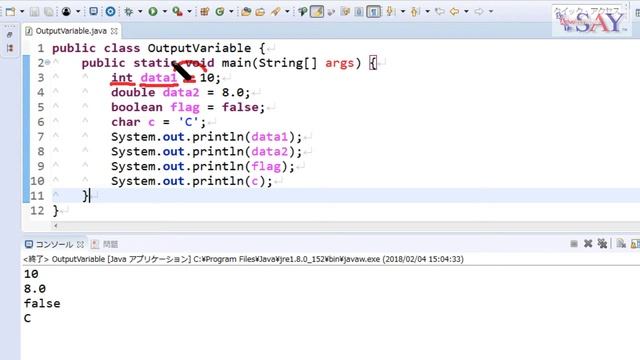Click the New Java Class icon
Image resolution: width=640 pixels, height=360 pixels.
coord(220,11)
